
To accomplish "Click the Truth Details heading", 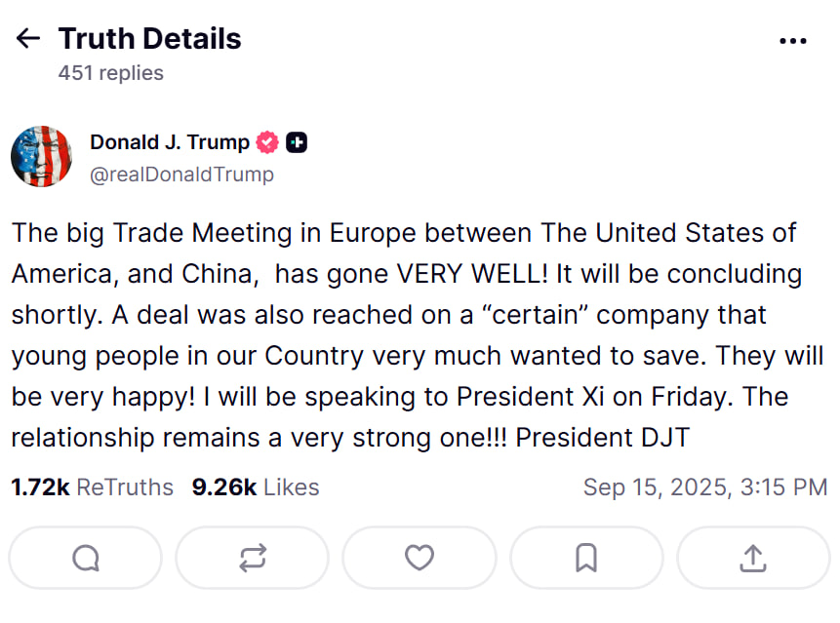I will (x=149, y=39).
